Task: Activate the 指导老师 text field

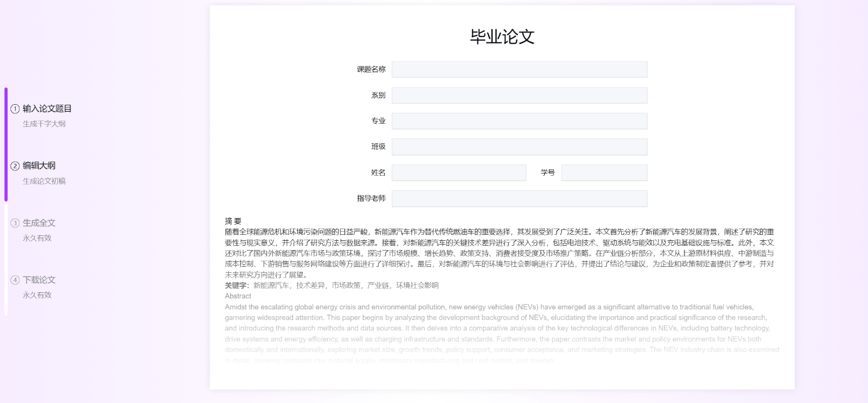Action: pos(519,199)
